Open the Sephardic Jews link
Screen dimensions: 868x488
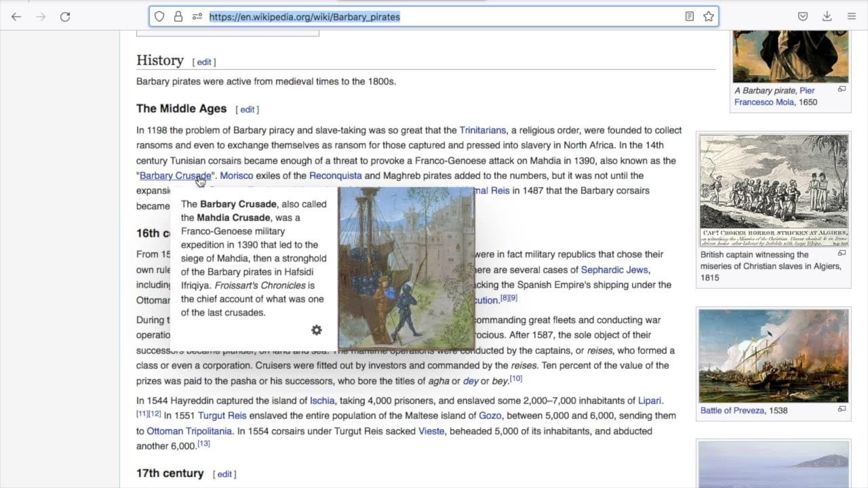(x=614, y=270)
